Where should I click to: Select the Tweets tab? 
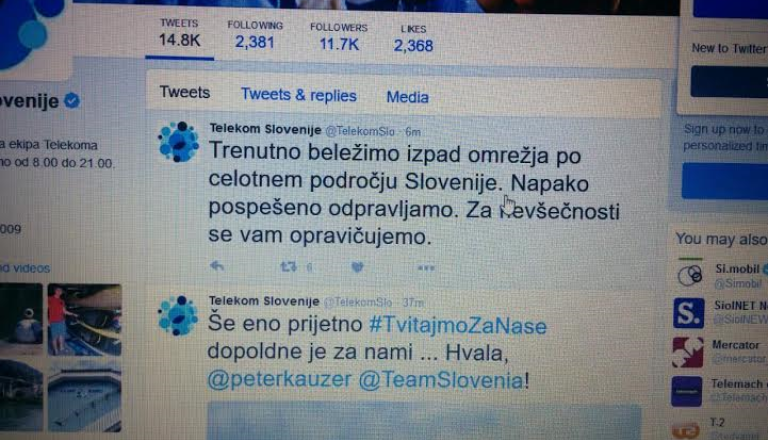click(x=185, y=92)
